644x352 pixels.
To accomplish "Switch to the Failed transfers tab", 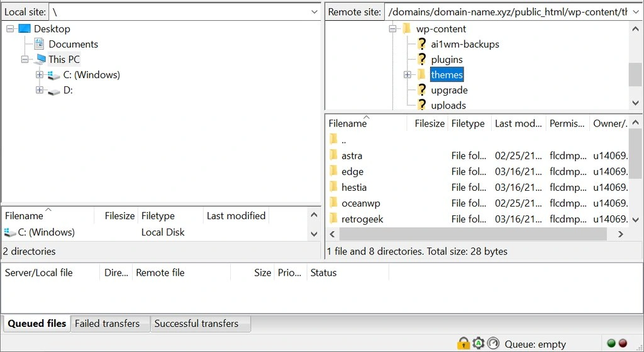I will [107, 324].
